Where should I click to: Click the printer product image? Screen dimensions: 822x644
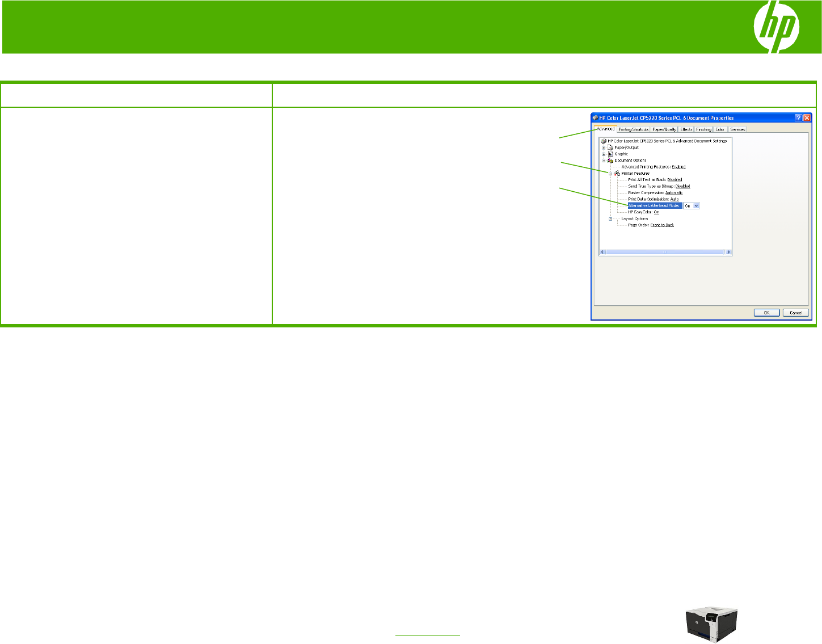tap(711, 625)
